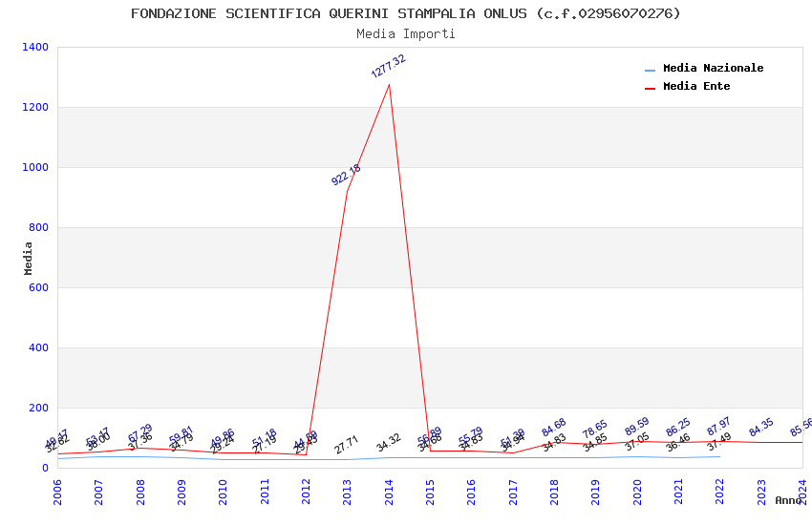
Task: Click the 86.25 data label for 2021
Action: 678,428
